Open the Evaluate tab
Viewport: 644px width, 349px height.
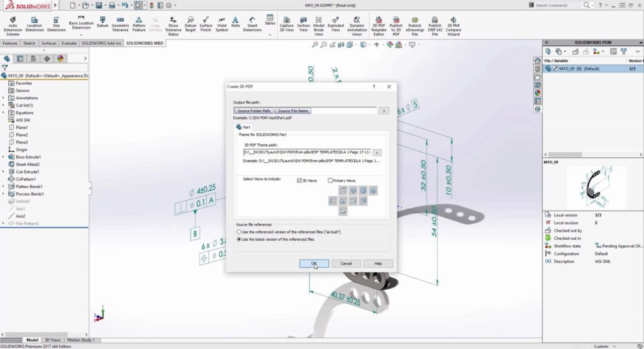point(69,43)
